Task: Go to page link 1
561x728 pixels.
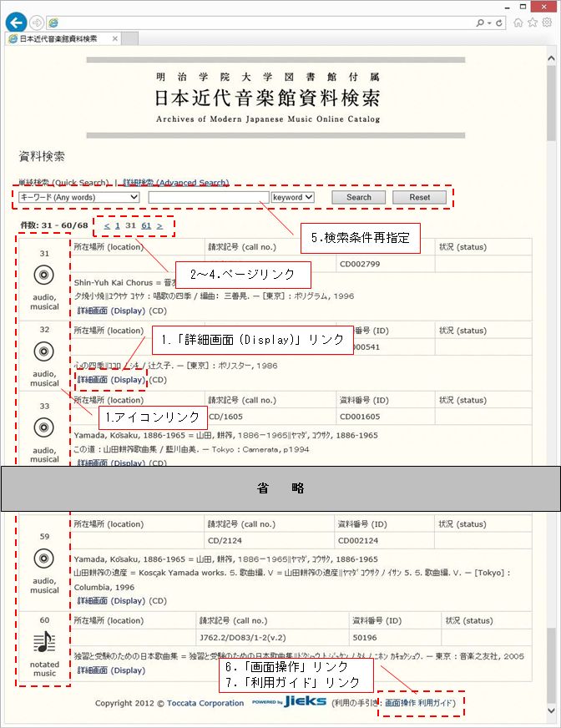Action: click(118, 225)
